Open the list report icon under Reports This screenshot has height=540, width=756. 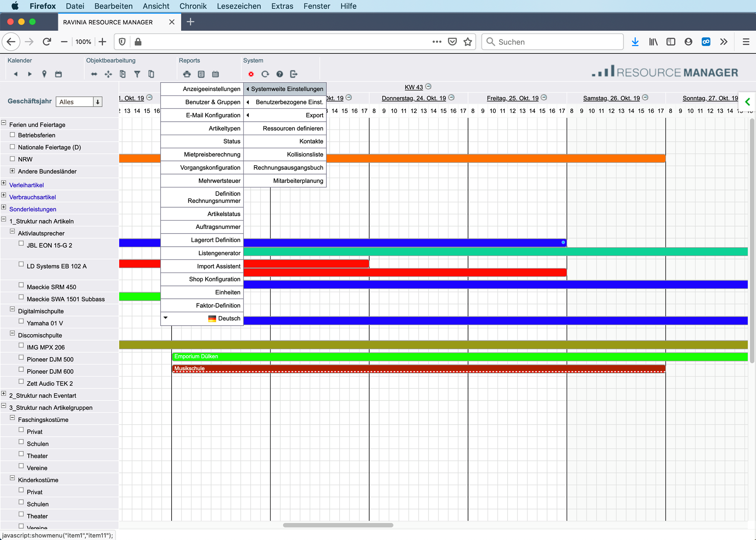201,74
